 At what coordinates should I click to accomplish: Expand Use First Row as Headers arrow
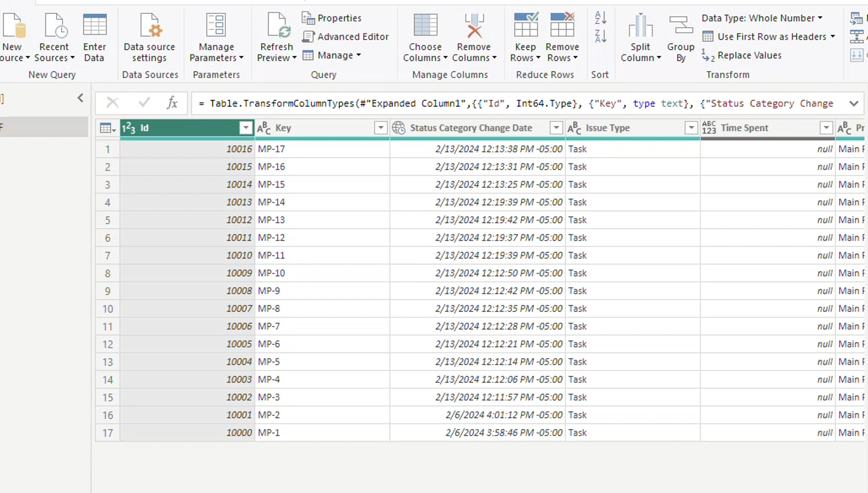(x=832, y=36)
